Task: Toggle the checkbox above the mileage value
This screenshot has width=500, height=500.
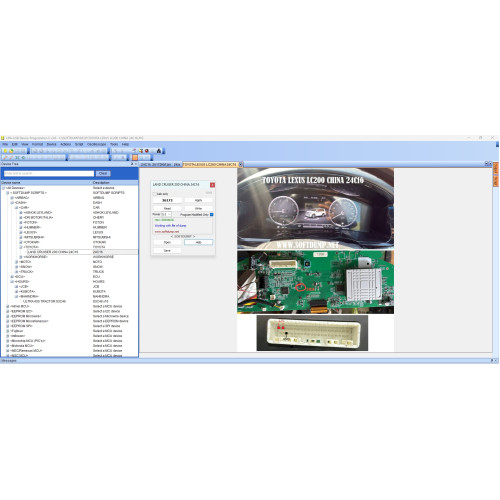Action: tap(155, 194)
